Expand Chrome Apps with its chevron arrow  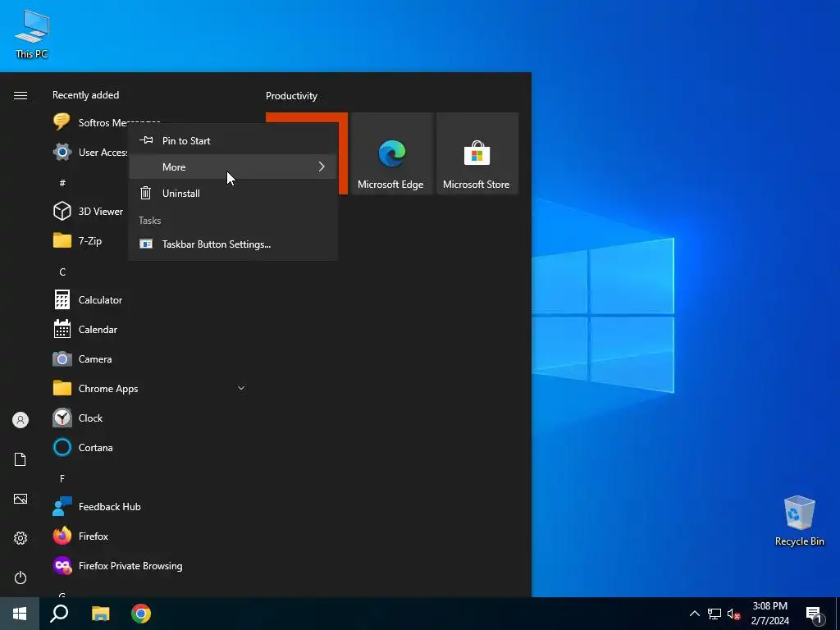pos(241,388)
